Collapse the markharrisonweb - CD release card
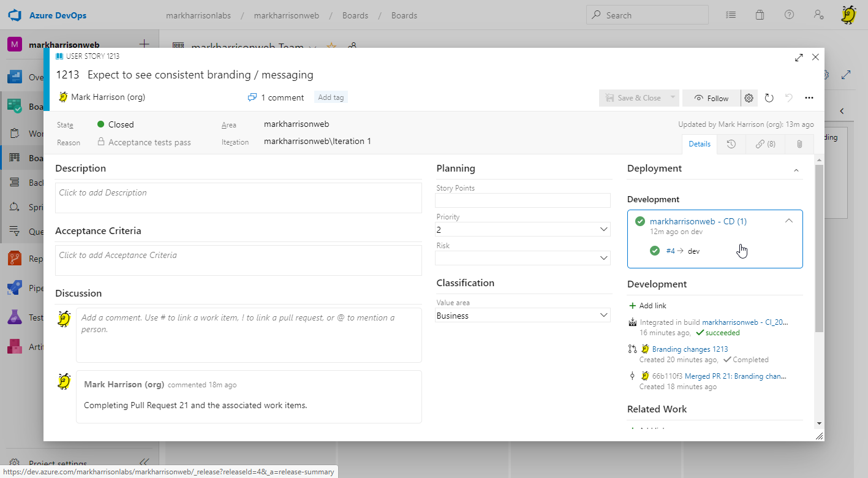The width and height of the screenshot is (868, 478). [x=789, y=221]
